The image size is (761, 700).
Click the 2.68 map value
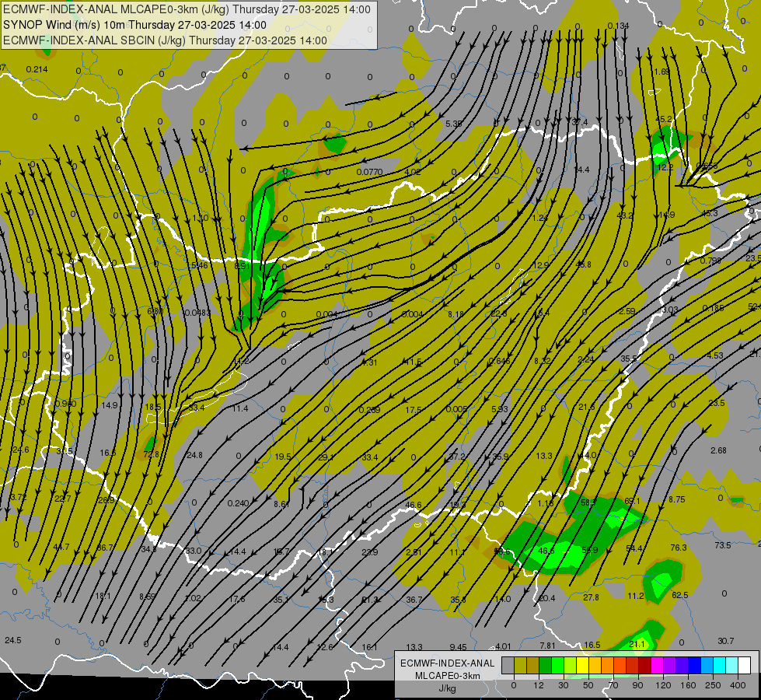click(x=718, y=450)
